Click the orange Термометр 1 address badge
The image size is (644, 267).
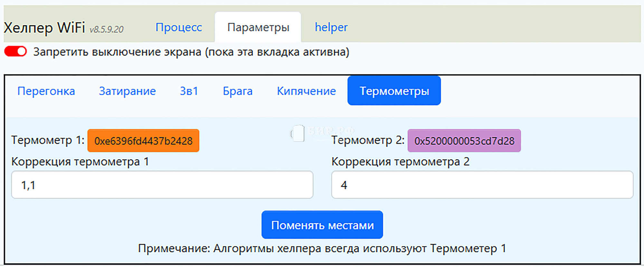143,141
